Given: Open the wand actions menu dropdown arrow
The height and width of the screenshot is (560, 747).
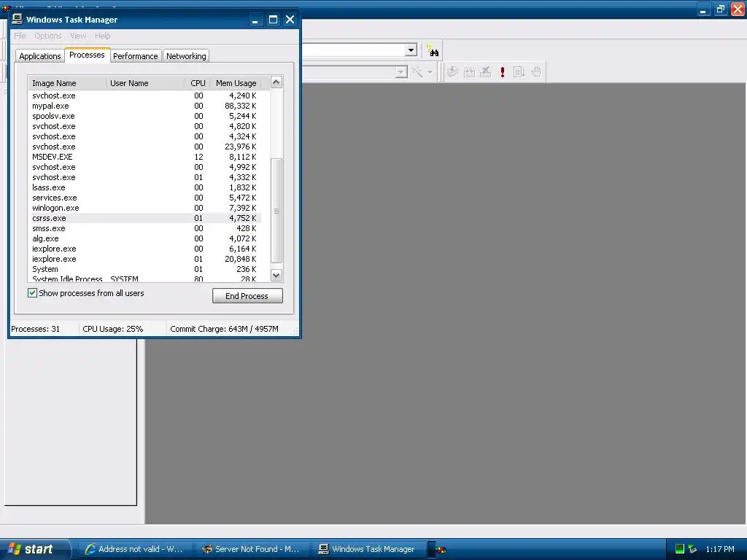Looking at the screenshot, I should click(x=430, y=72).
